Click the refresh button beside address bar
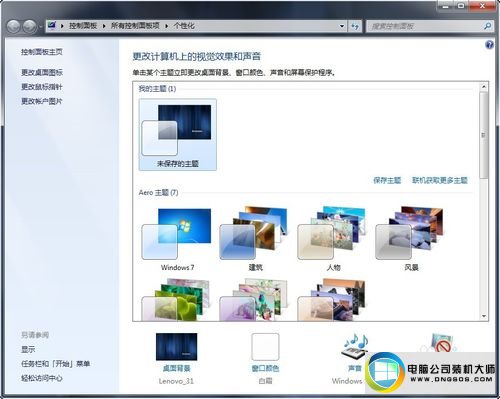Image resolution: width=500 pixels, height=399 pixels. [x=355, y=26]
